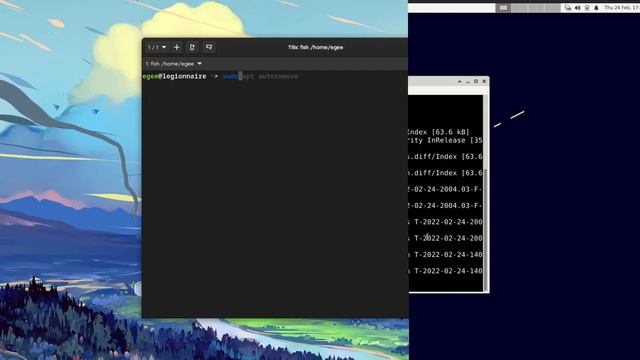Click the power manager icon in top panel
The height and width of the screenshot is (360, 640).
[x=587, y=8]
